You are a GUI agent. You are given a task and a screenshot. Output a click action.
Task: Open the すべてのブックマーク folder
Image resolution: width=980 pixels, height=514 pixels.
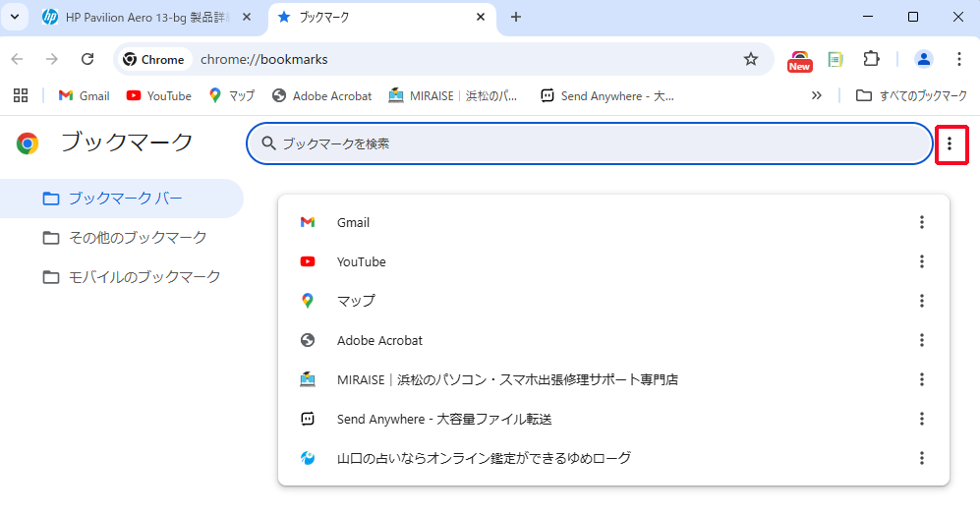click(911, 95)
